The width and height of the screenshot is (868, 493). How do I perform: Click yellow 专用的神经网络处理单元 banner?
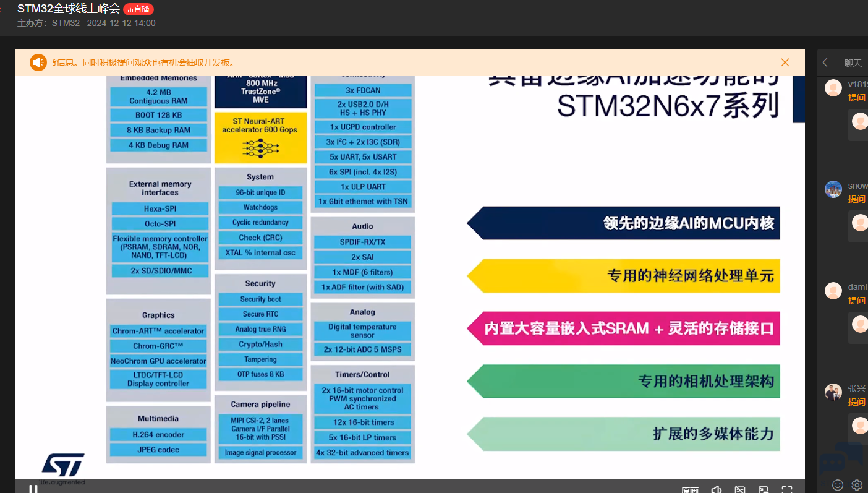(x=623, y=275)
